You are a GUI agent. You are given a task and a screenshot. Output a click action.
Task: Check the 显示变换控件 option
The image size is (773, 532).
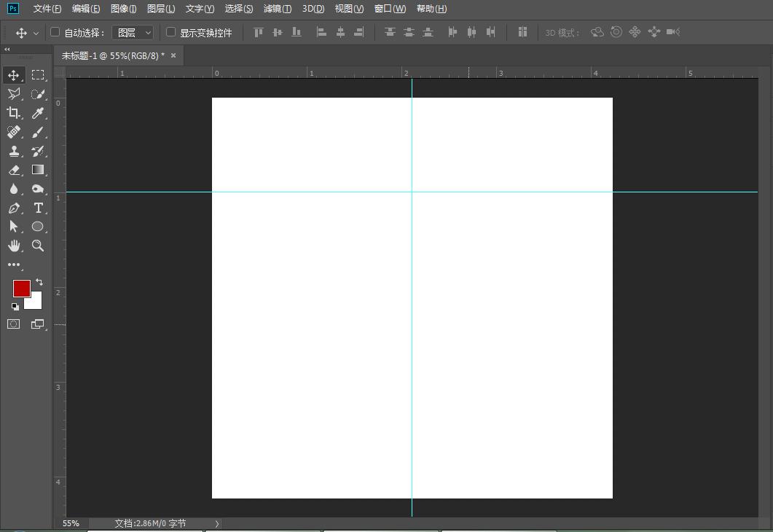(x=171, y=32)
